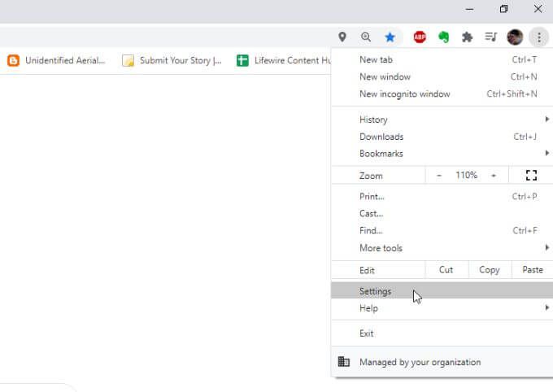Image resolution: width=553 pixels, height=392 pixels.
Task: Click Managed by your organization
Action: pyautogui.click(x=442, y=362)
